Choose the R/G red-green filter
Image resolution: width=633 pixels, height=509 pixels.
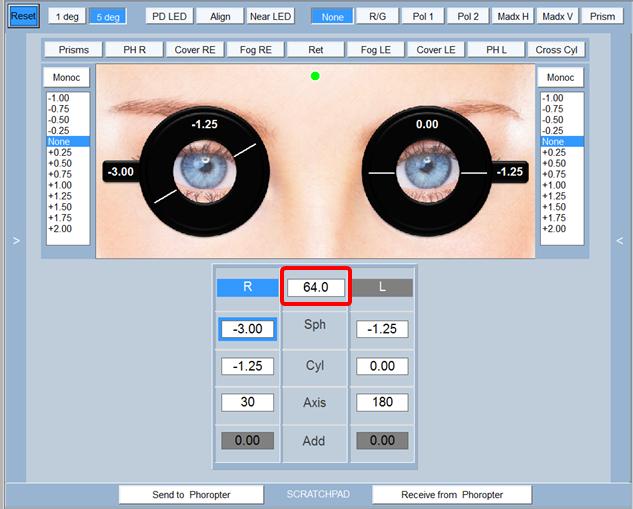pos(377,16)
